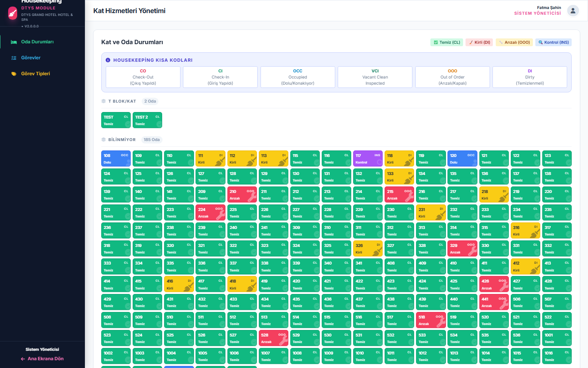Click the broom icon on room 112
This screenshot has width=588, height=368.
[x=251, y=162]
